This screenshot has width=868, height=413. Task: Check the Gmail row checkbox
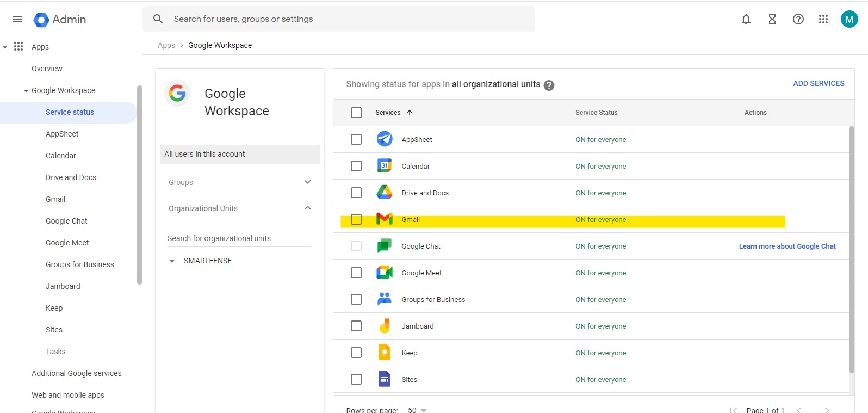356,219
